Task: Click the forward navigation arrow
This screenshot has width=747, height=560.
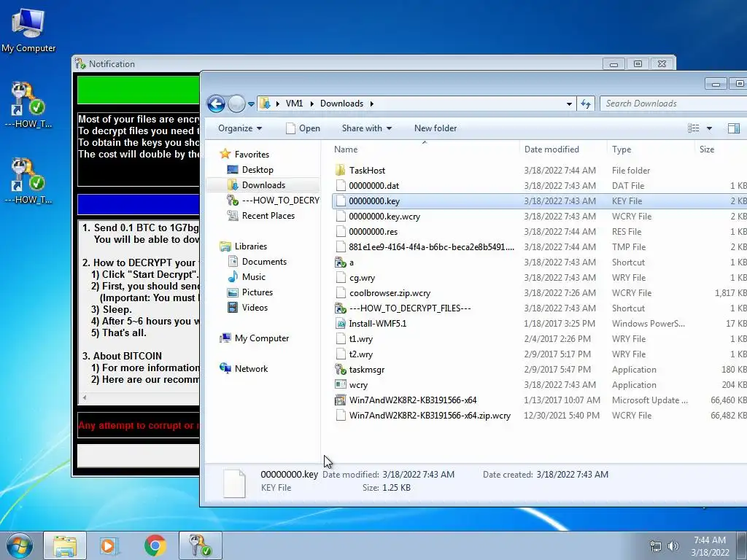Action: [236, 104]
